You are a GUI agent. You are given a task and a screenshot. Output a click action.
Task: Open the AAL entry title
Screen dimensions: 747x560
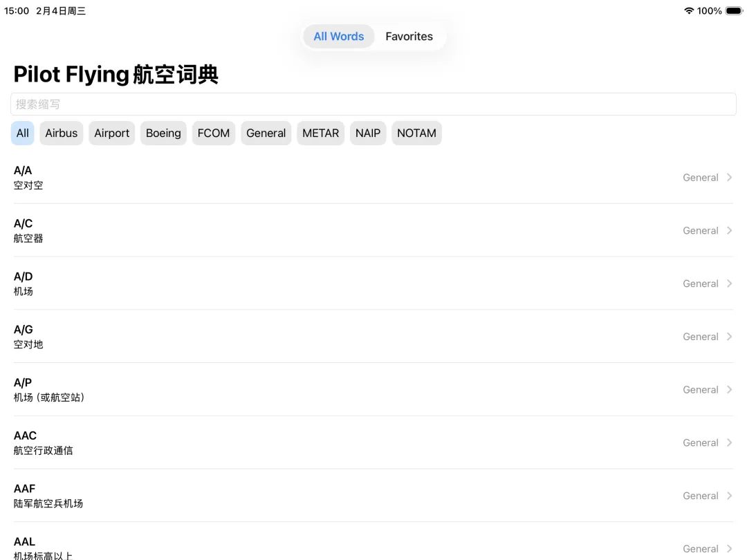(x=24, y=542)
